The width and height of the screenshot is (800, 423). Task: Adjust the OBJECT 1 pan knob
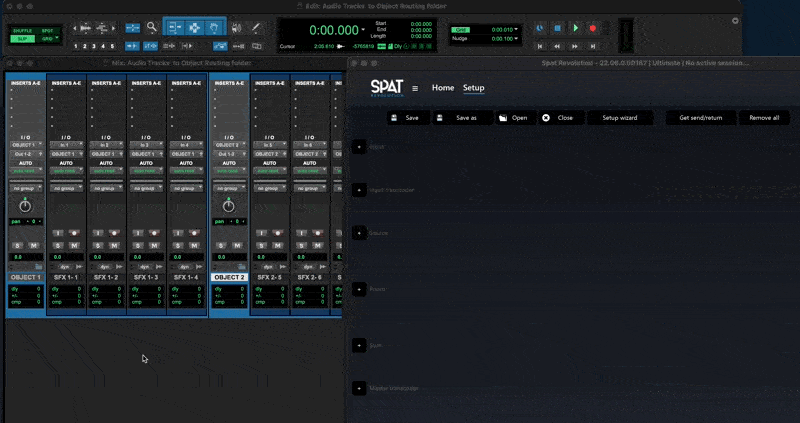click(25, 204)
